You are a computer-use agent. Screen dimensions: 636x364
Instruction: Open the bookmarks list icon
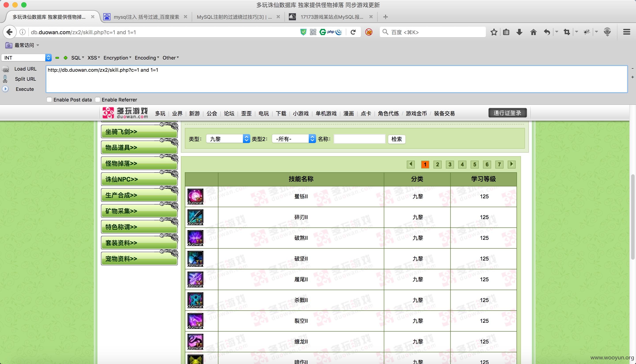[x=506, y=32]
